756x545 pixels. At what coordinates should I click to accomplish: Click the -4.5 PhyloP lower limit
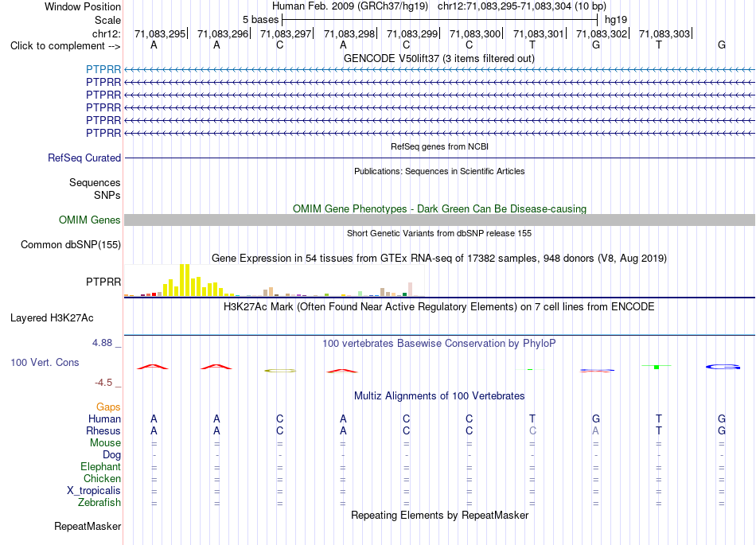pos(103,383)
